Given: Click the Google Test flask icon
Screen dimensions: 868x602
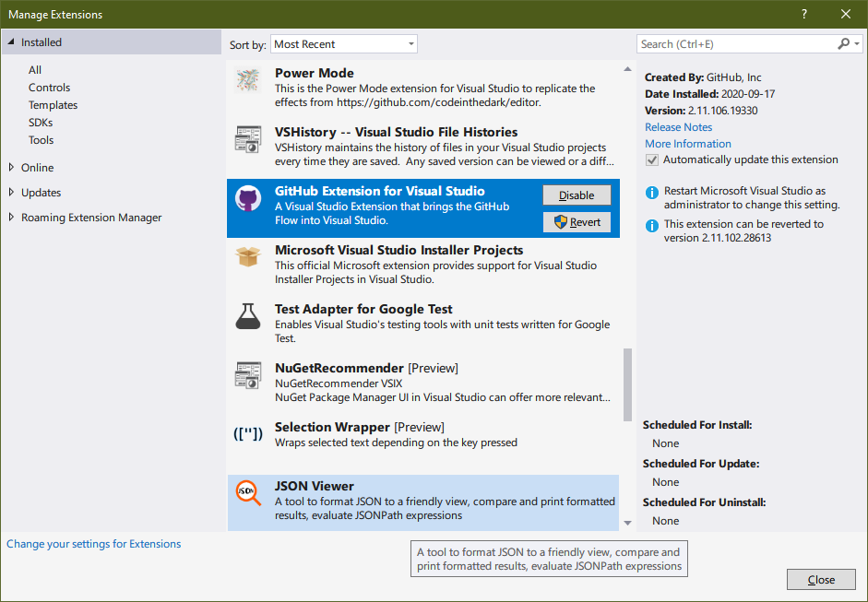Looking at the screenshot, I should [247, 316].
